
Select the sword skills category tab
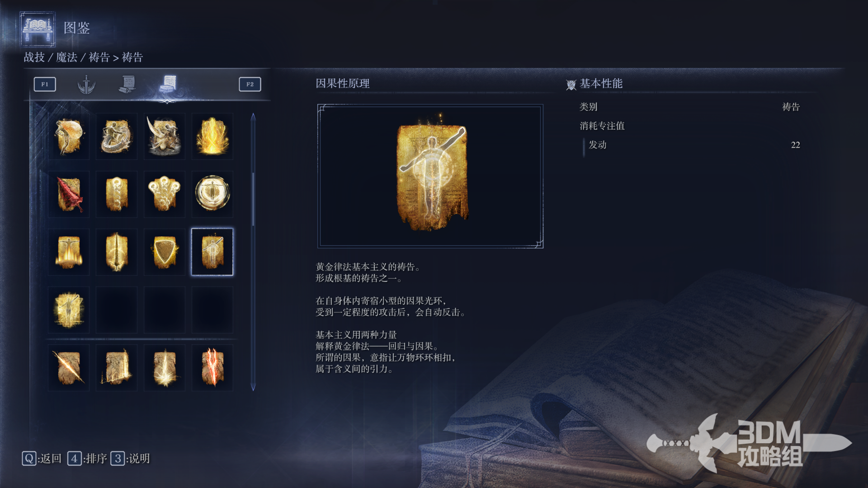pyautogui.click(x=86, y=84)
